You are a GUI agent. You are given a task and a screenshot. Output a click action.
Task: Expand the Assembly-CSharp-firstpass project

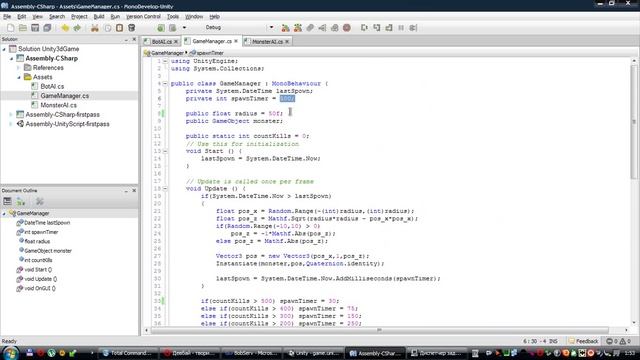pyautogui.click(x=11, y=115)
